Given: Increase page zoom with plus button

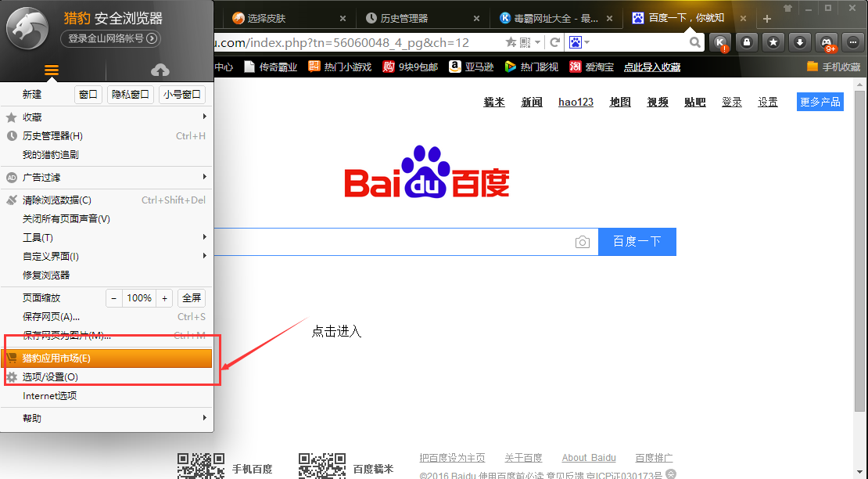Looking at the screenshot, I should [164, 298].
